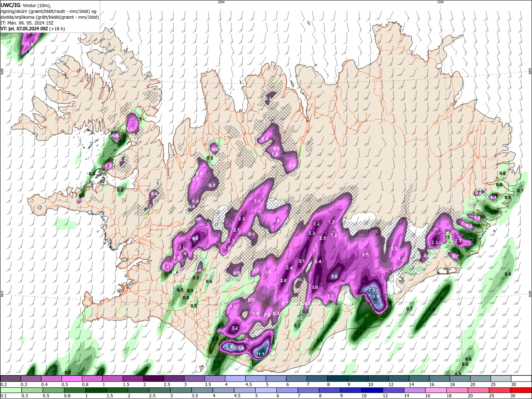Select the violet 12 mm rain swatch
Viewport: 532px width, 399px height.
click(393, 390)
